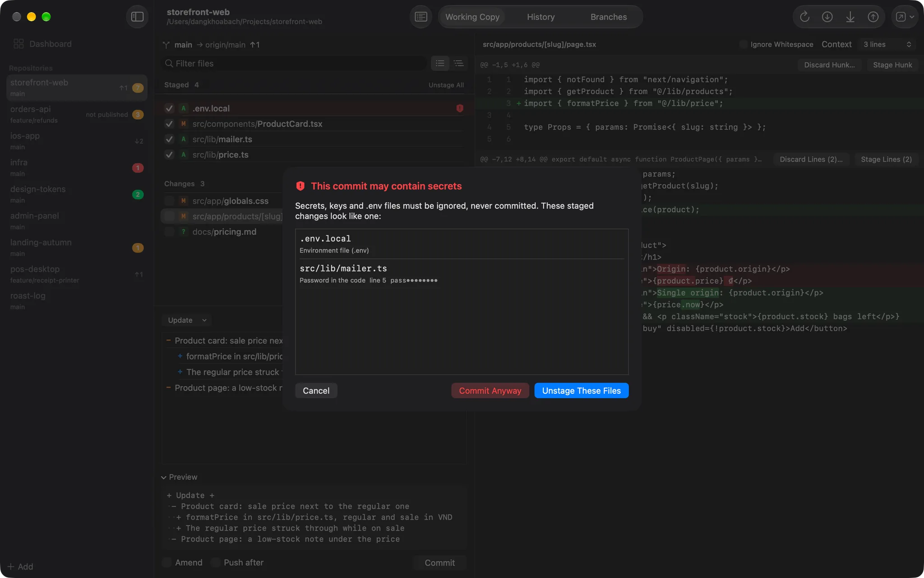
Task: Toggle Ignore Whitespace
Action: pyautogui.click(x=743, y=44)
